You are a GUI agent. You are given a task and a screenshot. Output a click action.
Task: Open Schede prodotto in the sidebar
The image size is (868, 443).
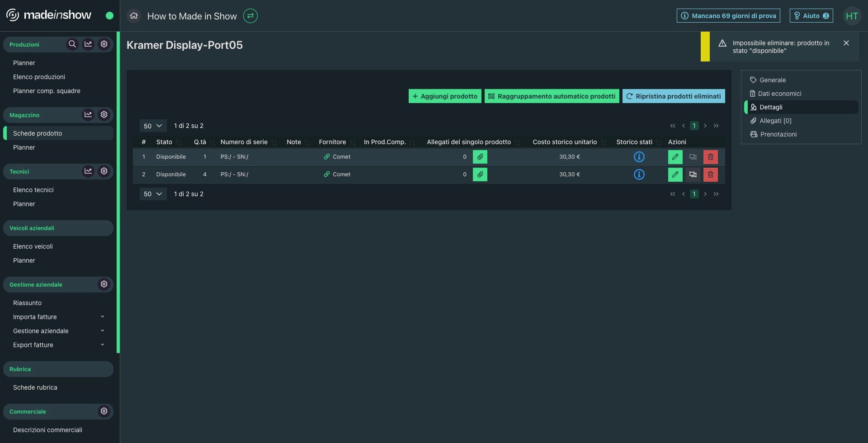58,133
